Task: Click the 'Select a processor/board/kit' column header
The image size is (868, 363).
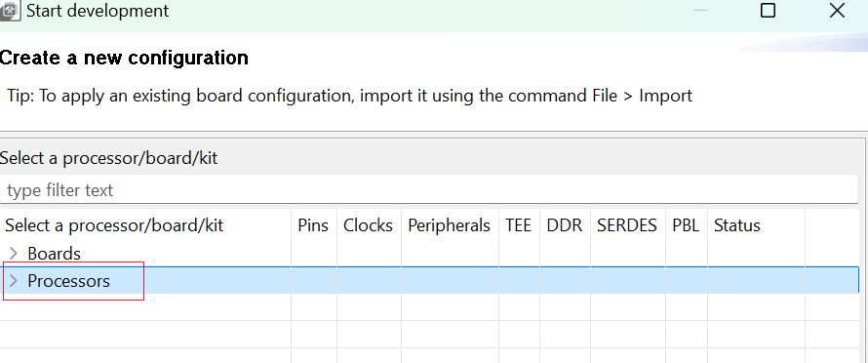Action: [145, 225]
